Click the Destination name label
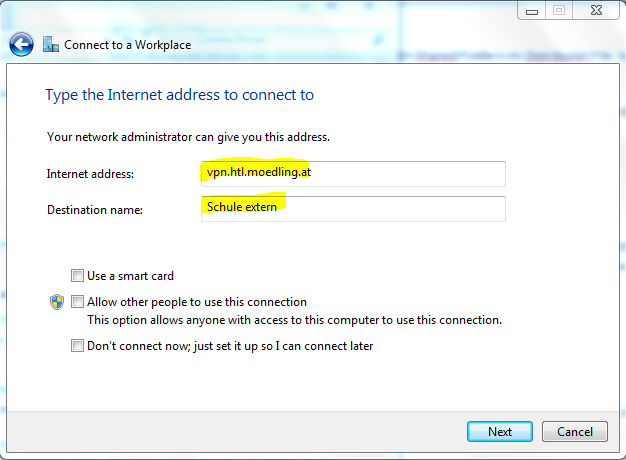 click(x=95, y=210)
